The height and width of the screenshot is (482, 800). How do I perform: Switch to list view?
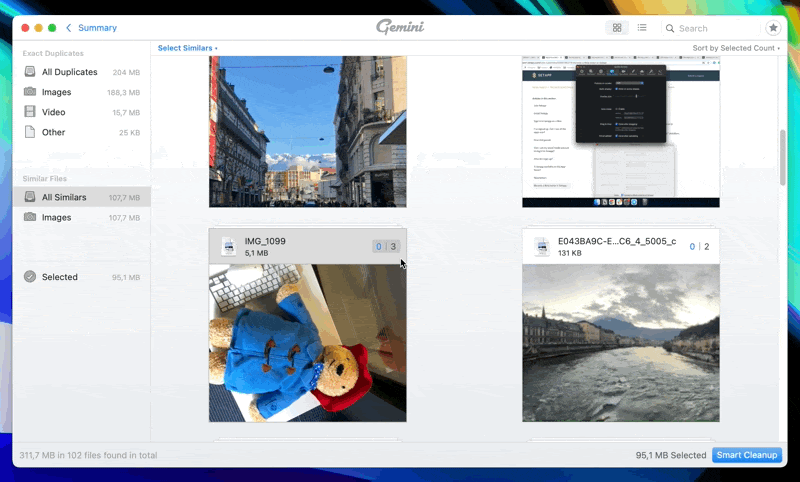coord(642,28)
